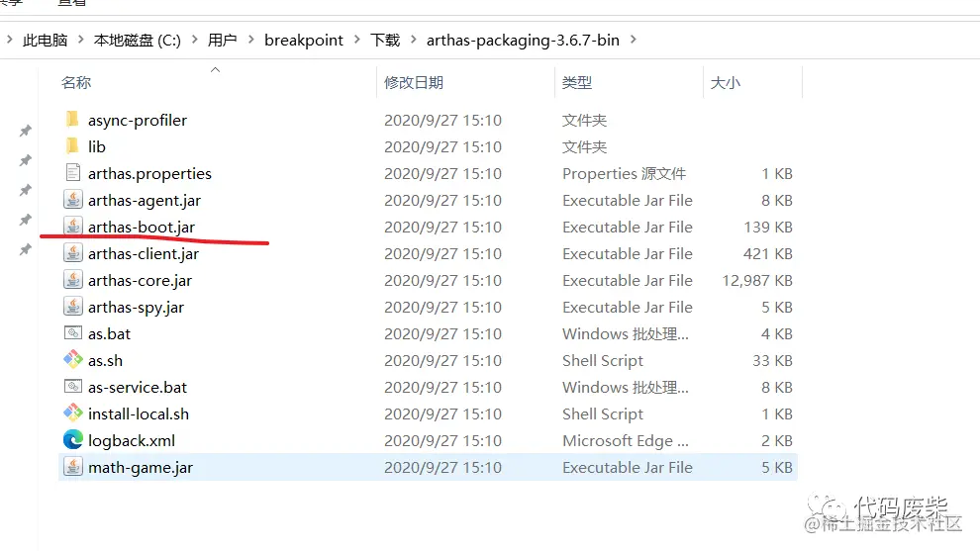
Task: Expand the chevron after arthas-packaging-3.6.7-bin
Action: click(634, 40)
